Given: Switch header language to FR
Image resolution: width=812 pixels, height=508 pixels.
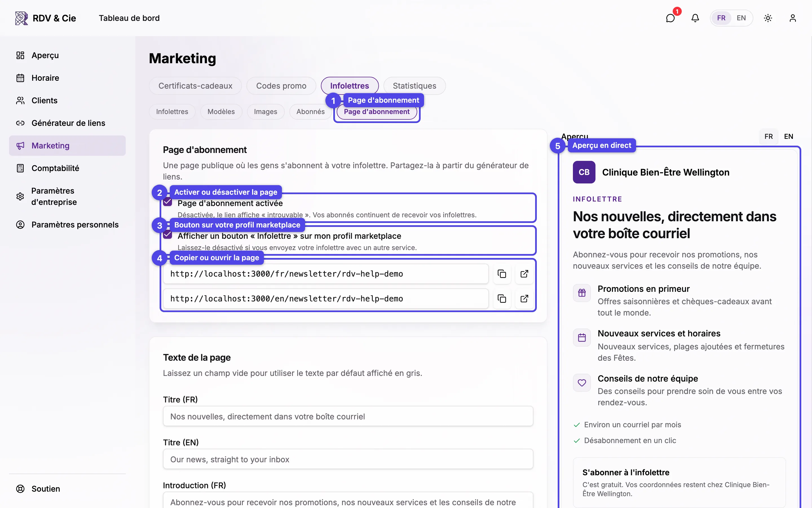Looking at the screenshot, I should (x=721, y=18).
